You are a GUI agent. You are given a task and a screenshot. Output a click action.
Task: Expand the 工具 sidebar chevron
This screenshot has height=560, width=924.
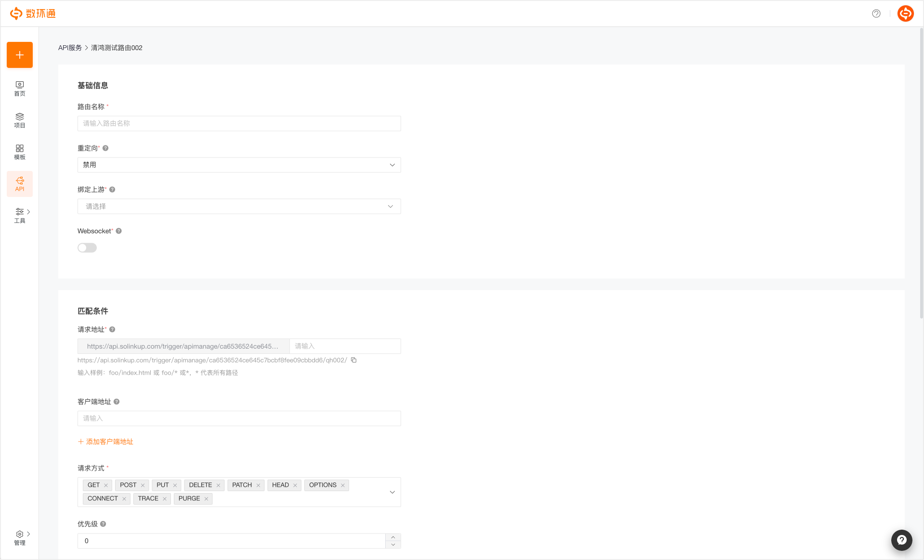[29, 212]
